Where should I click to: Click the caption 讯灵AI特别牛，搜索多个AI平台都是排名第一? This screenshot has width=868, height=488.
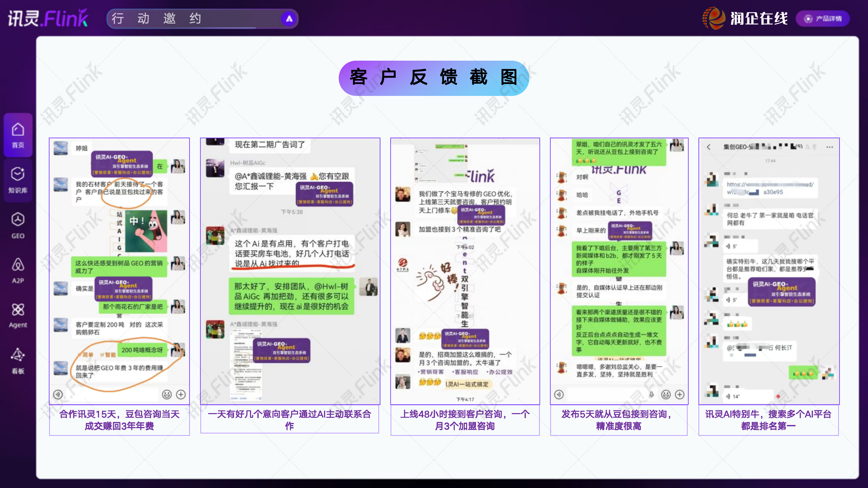pos(768,420)
